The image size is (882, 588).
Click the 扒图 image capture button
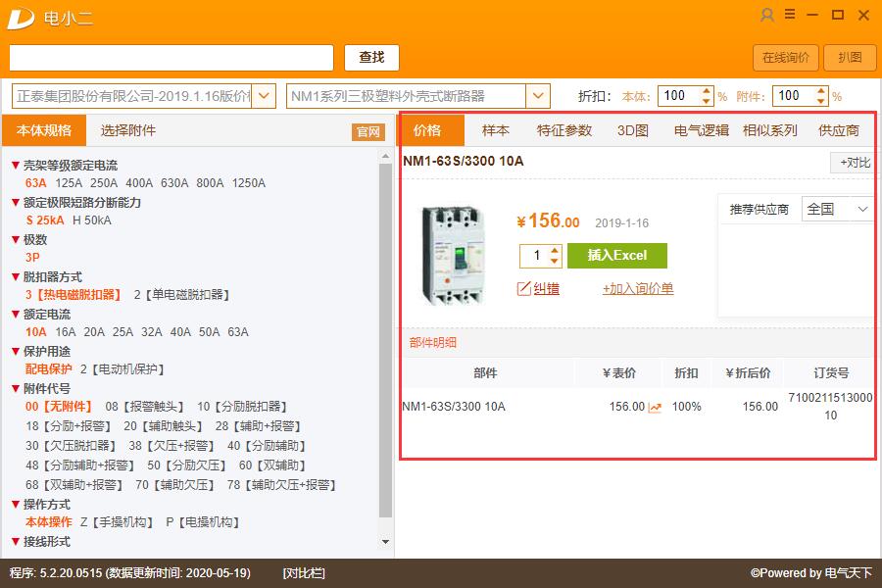(x=849, y=58)
